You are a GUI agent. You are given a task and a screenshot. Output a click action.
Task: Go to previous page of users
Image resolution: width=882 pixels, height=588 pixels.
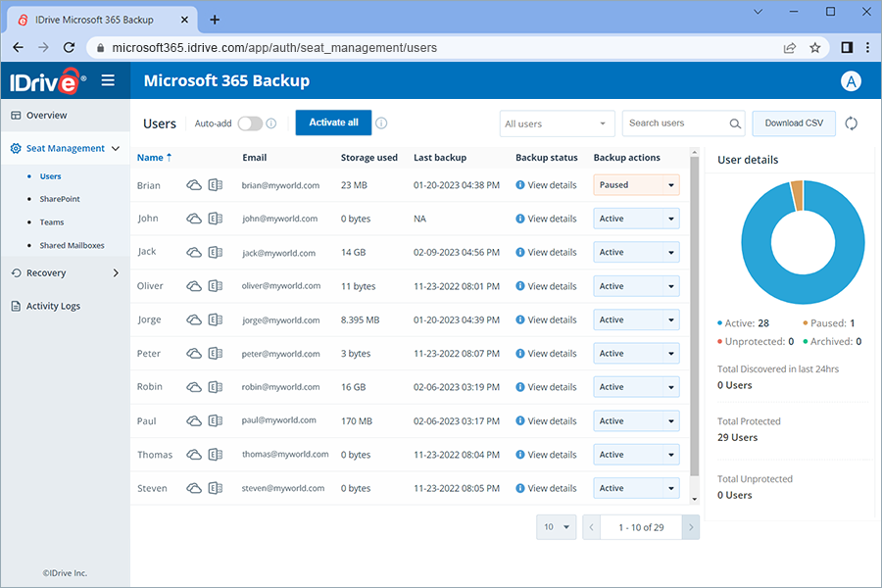(x=591, y=527)
